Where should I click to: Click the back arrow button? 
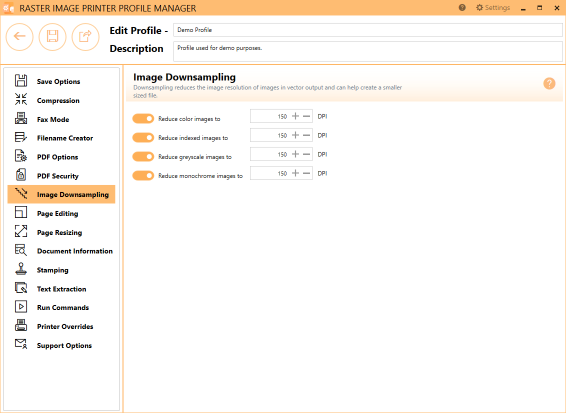tap(19, 36)
